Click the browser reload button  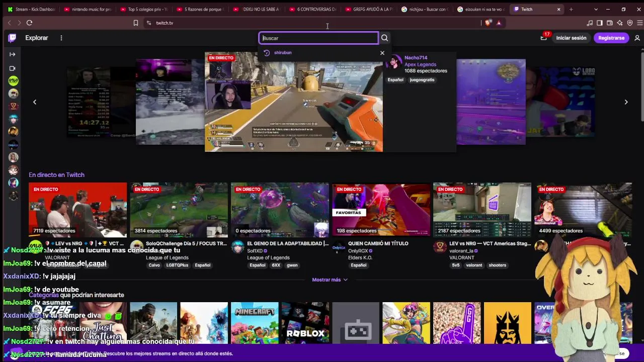pos(29,23)
